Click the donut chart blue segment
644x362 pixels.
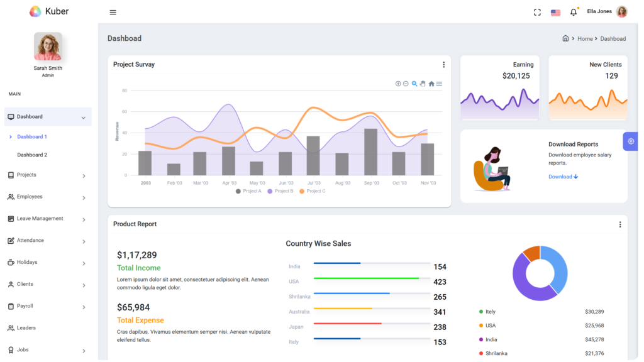557,264
